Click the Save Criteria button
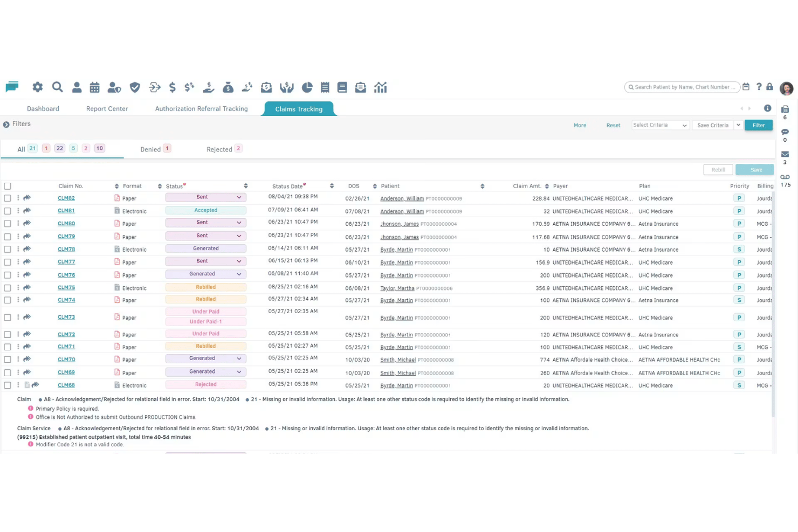The height and width of the screenshot is (532, 798). pos(713,125)
